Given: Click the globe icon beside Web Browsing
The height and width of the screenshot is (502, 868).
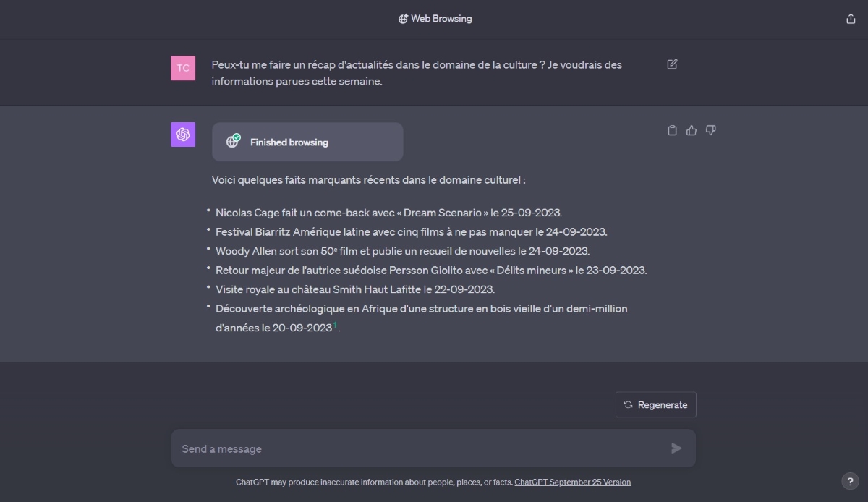Looking at the screenshot, I should (403, 19).
